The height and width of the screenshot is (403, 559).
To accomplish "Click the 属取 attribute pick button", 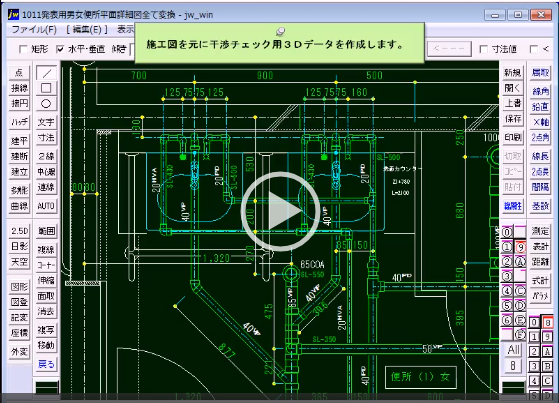I will [540, 73].
